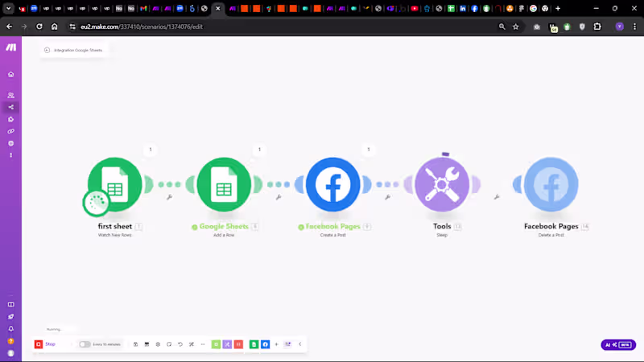This screenshot has height=362, width=644.
Task: Click the red Text parser tool button
Action: click(238, 344)
